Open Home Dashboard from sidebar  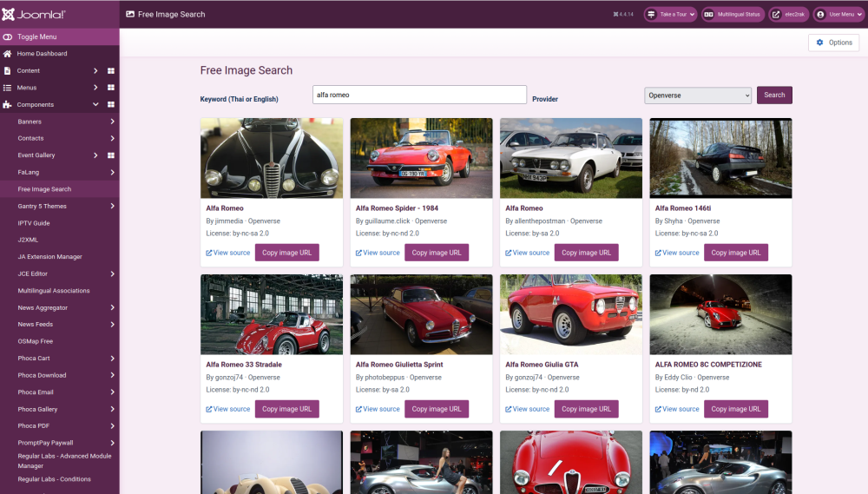click(42, 54)
